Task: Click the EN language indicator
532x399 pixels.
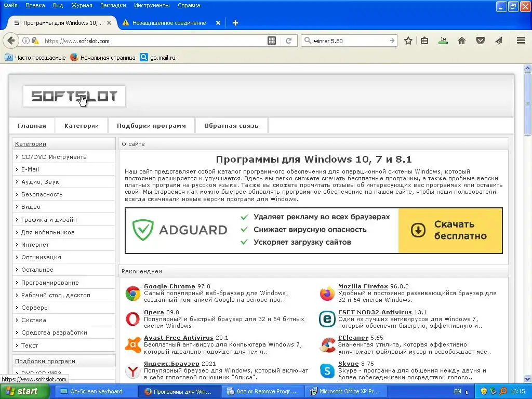Action: point(457,391)
